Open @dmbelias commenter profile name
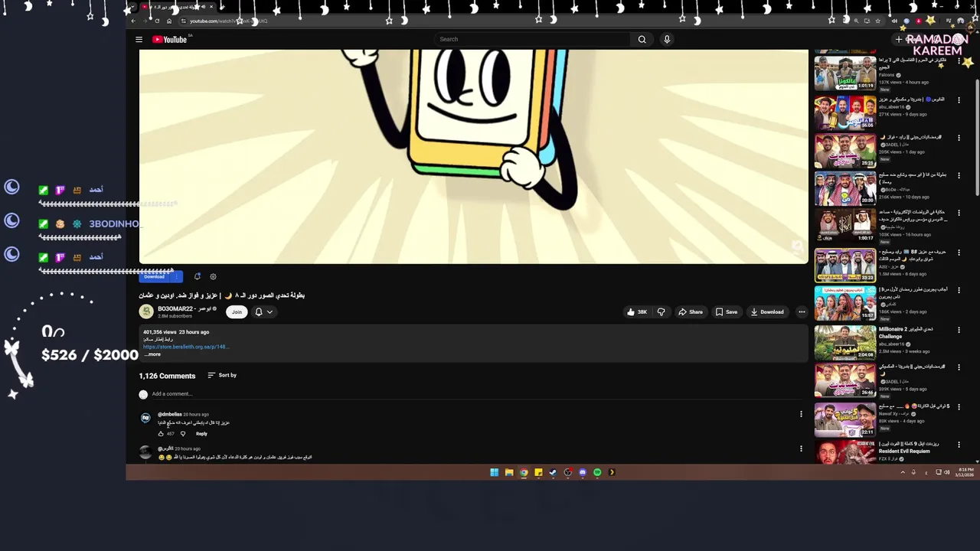The width and height of the screenshot is (980, 551). tap(170, 414)
